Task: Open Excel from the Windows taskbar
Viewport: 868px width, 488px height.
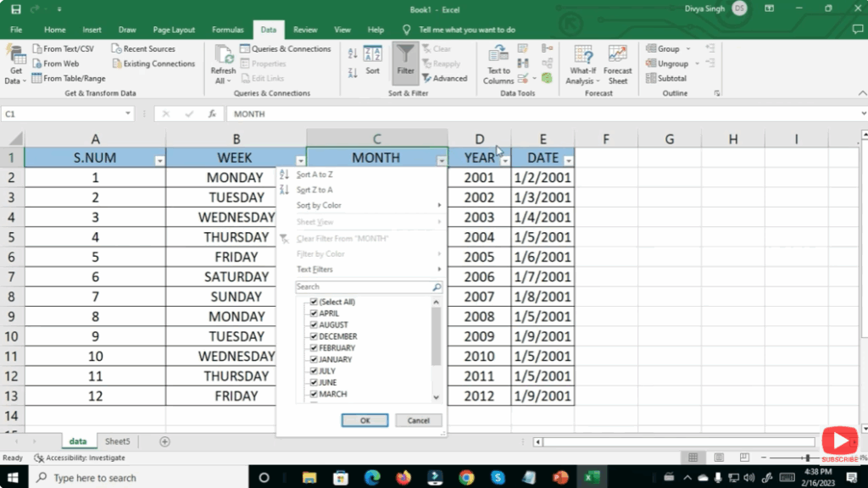Action: [592, 478]
